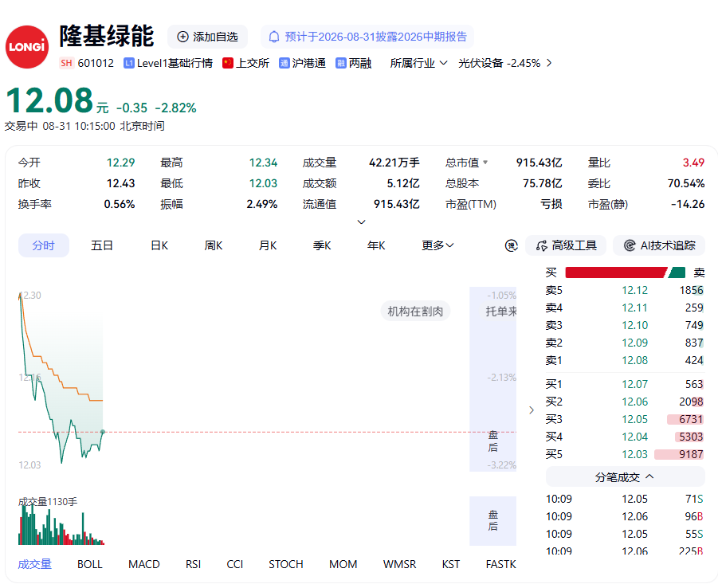
Task: Open AI技术追踪 feature
Action: click(x=659, y=246)
